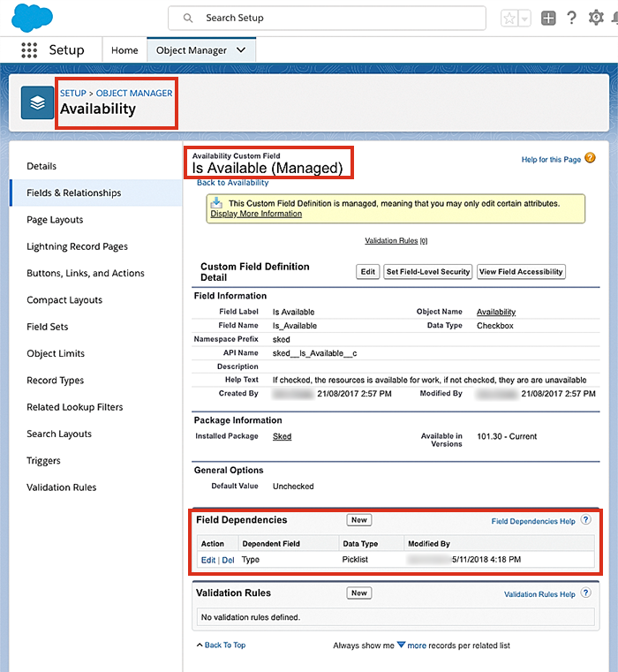Open the Availability object name link

(x=496, y=312)
